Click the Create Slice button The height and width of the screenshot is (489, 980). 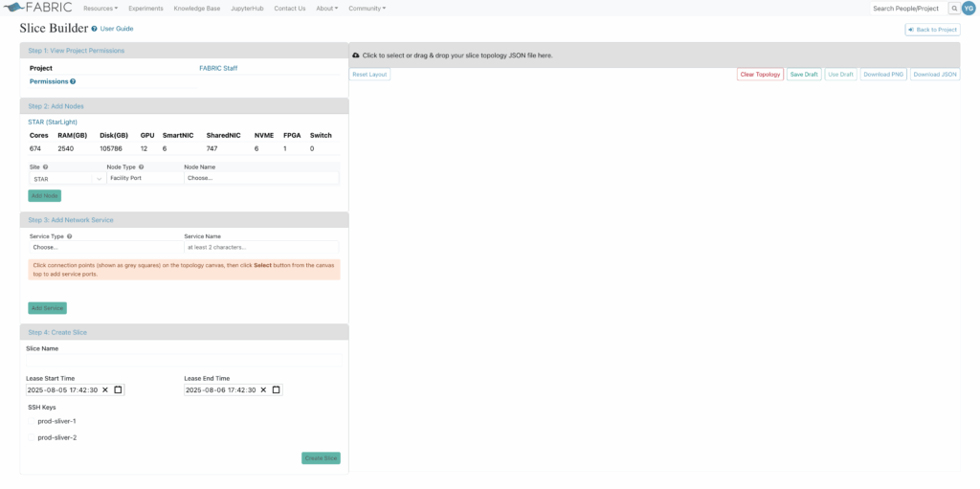click(x=321, y=458)
